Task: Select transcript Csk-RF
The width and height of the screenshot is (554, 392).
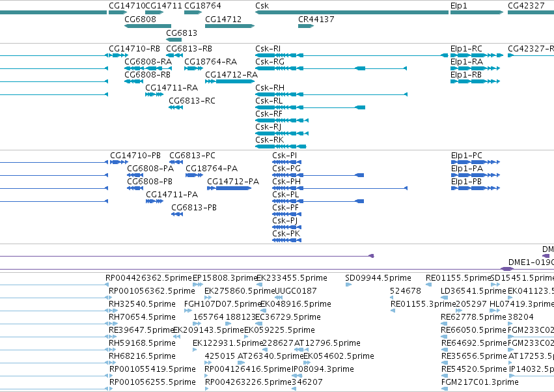Action: [269, 114]
